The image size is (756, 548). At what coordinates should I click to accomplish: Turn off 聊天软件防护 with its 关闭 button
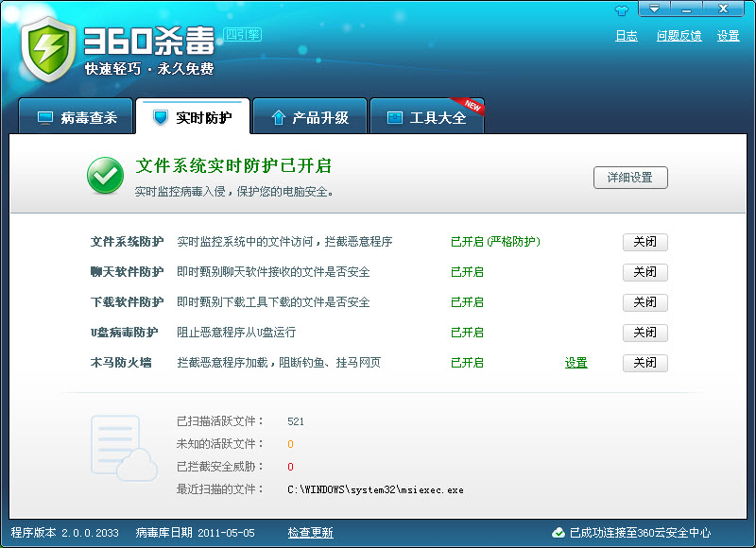(x=645, y=272)
